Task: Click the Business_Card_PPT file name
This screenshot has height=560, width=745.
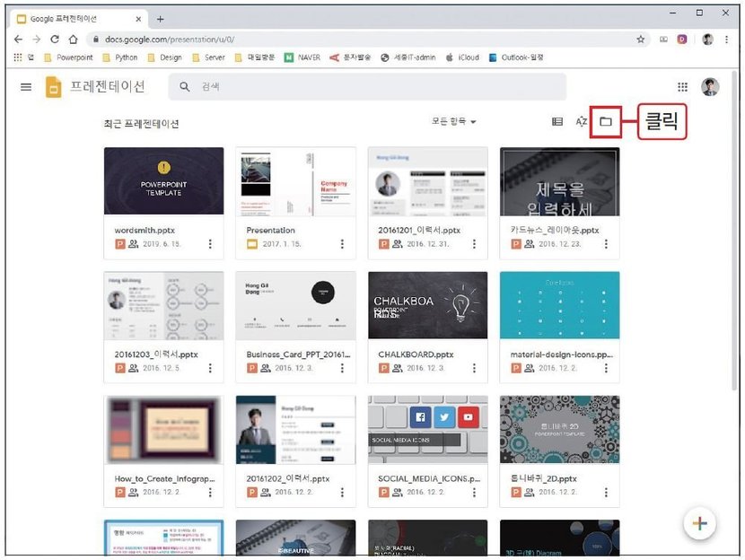Action: click(298, 354)
